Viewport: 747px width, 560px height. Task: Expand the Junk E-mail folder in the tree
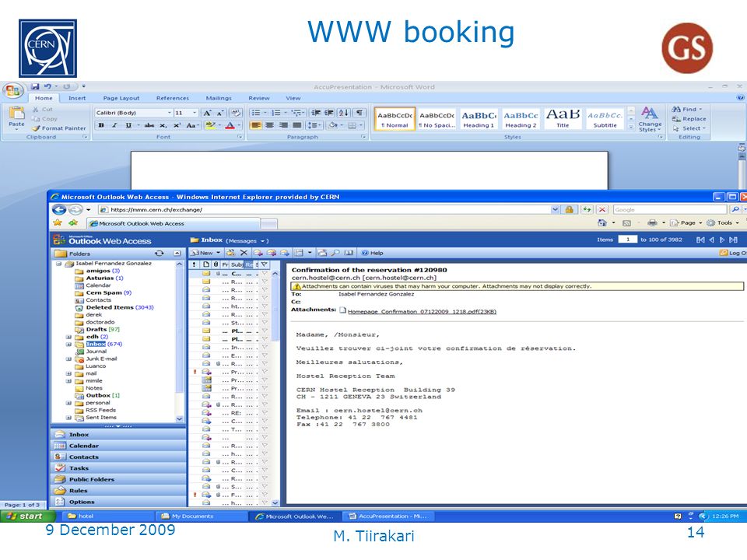tap(68, 359)
